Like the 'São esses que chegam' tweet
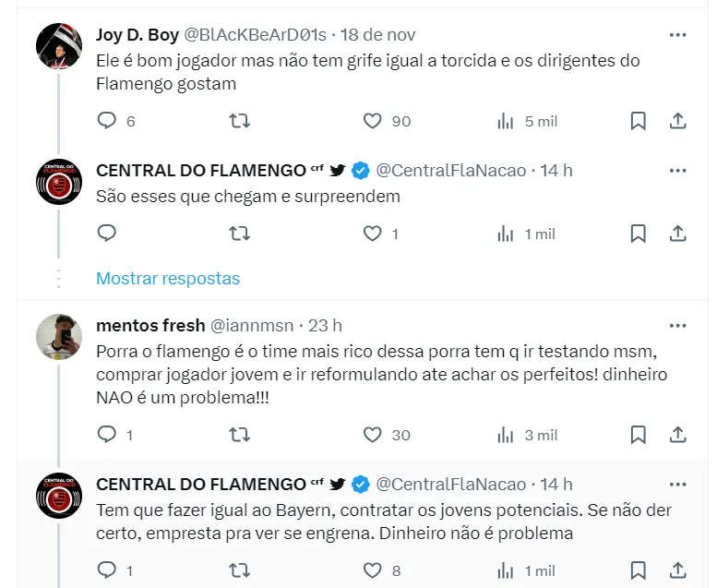 coord(372,234)
